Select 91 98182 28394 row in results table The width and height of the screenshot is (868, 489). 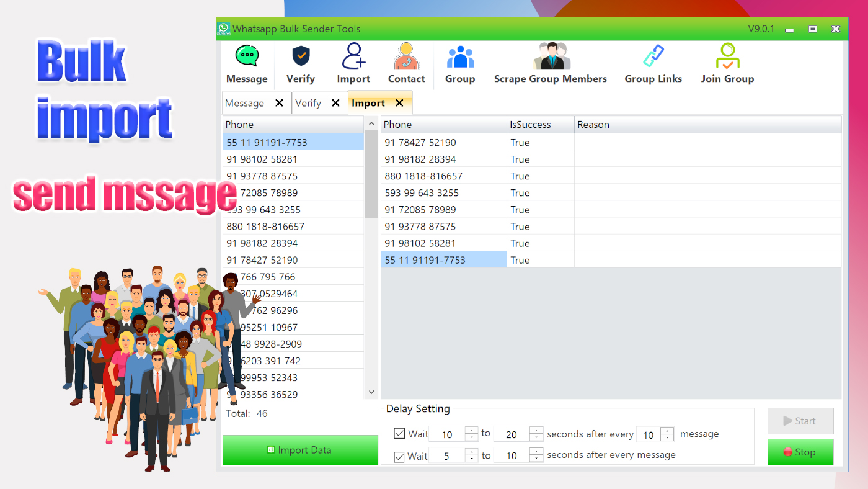[x=611, y=159]
